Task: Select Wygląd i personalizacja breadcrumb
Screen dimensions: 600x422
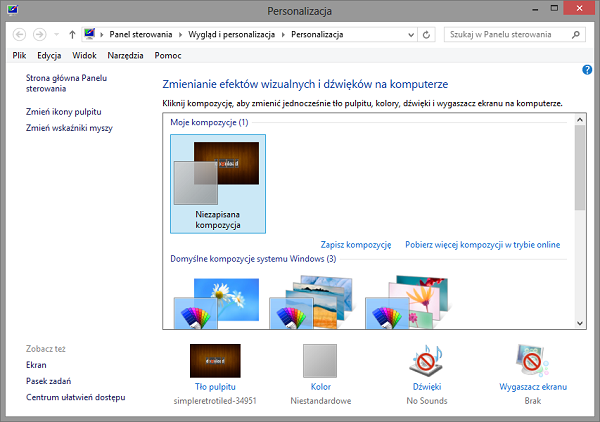Action: (x=232, y=34)
